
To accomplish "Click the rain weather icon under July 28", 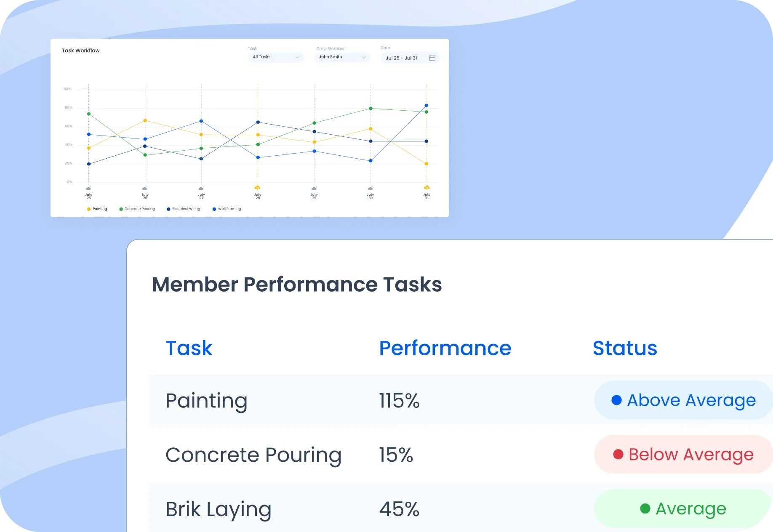I will pos(257,188).
